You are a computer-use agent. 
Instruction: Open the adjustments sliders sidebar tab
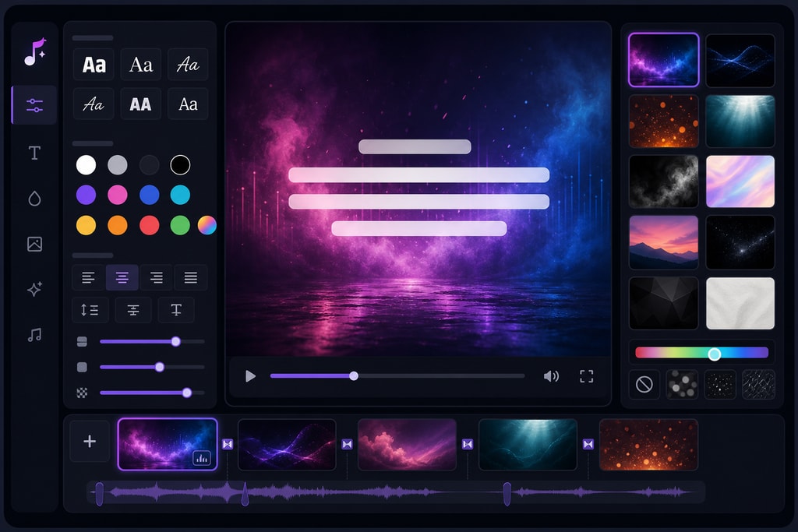pyautogui.click(x=34, y=105)
